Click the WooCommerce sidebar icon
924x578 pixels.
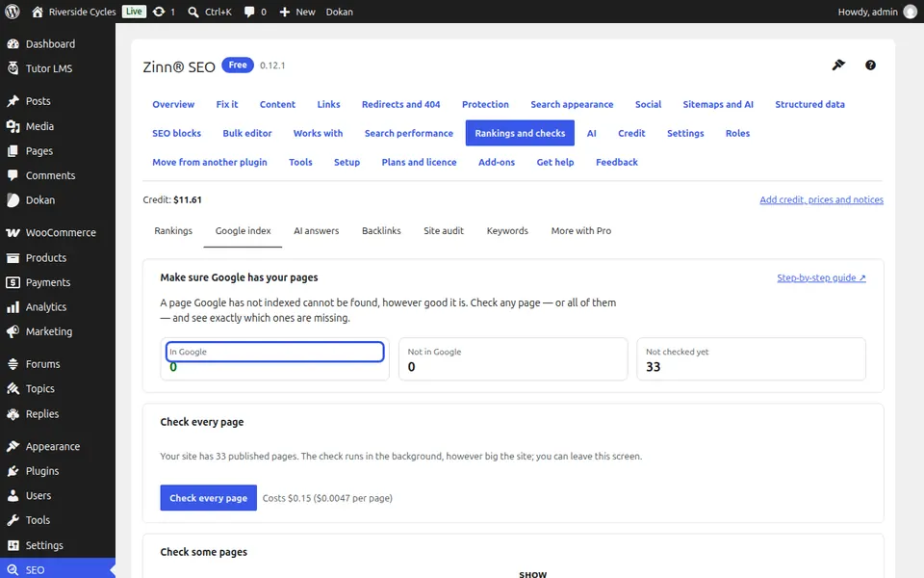coord(13,232)
